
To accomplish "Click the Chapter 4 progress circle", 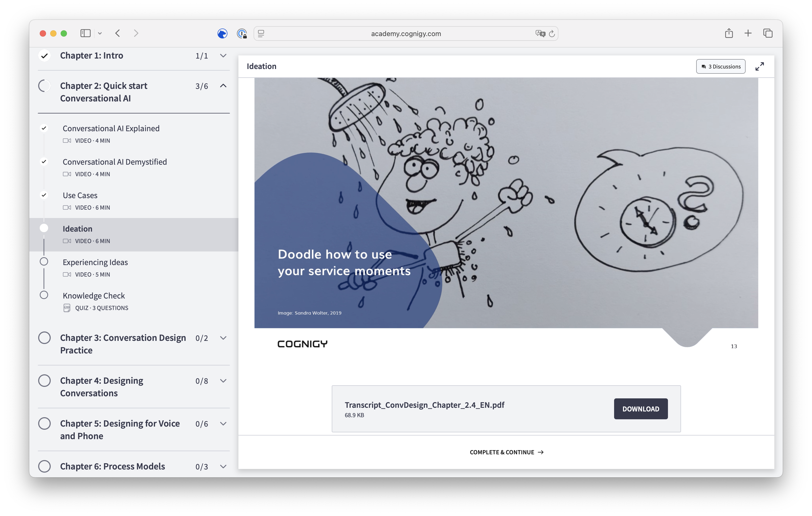I will tap(44, 380).
